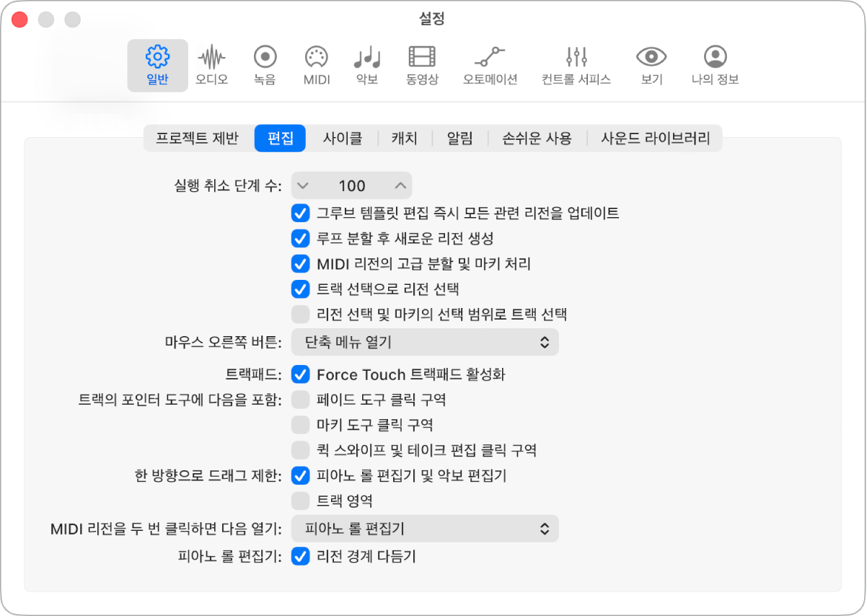Open the 동영상 settings icon
The height and width of the screenshot is (616, 867).
click(423, 65)
